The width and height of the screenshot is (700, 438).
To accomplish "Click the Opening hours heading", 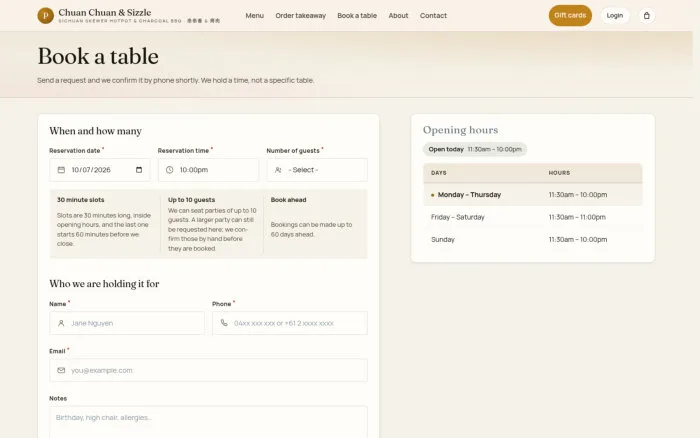I will point(460,130).
